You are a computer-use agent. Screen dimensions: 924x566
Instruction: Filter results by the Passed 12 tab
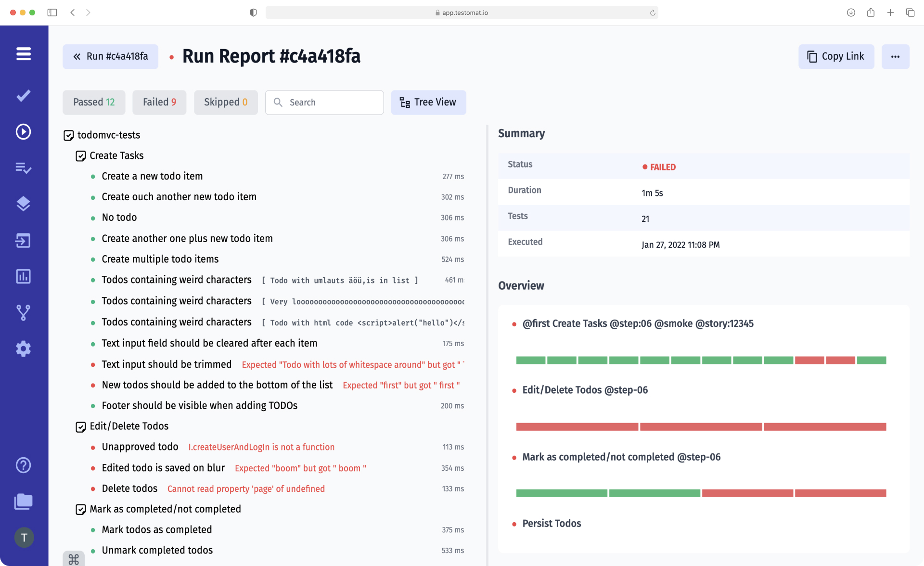tap(93, 102)
